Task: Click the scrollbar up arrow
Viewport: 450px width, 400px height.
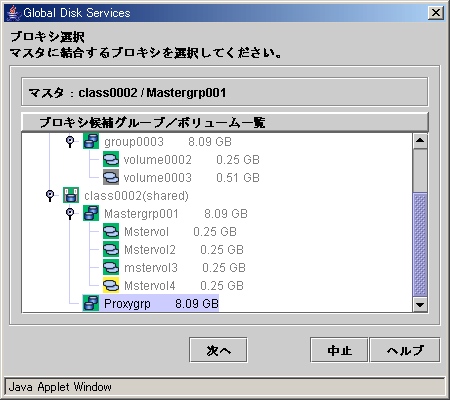Action: [x=420, y=141]
